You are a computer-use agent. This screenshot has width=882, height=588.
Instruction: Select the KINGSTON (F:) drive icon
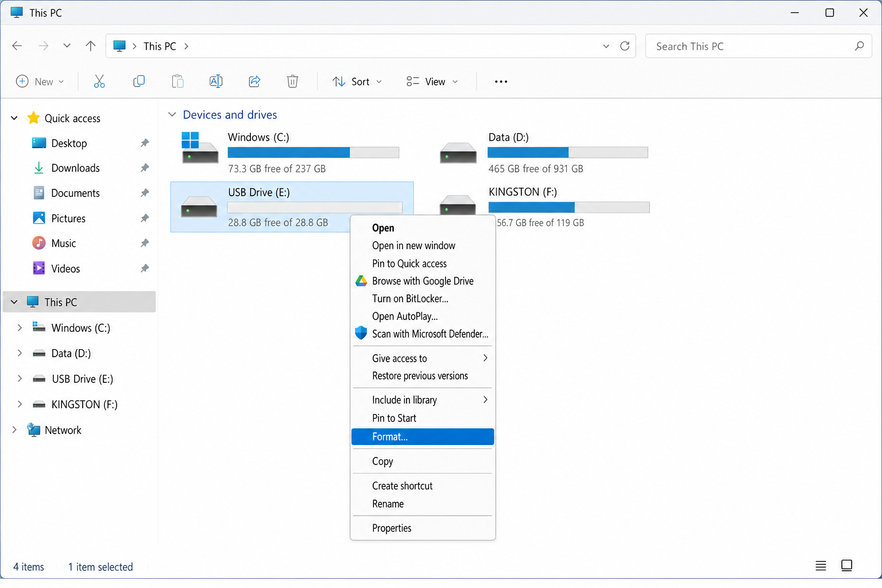pos(458,204)
